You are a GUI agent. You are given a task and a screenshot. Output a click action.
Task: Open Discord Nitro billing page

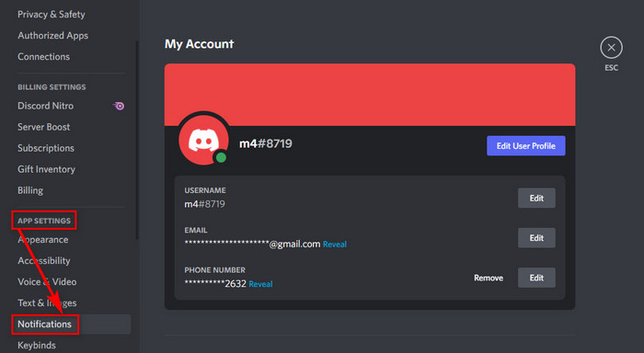[46, 106]
